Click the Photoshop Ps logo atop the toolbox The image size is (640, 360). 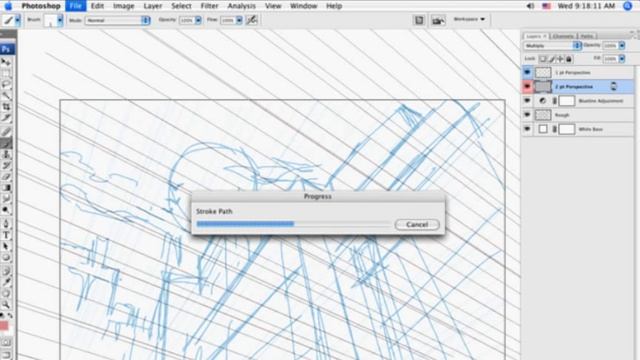pos(6,49)
